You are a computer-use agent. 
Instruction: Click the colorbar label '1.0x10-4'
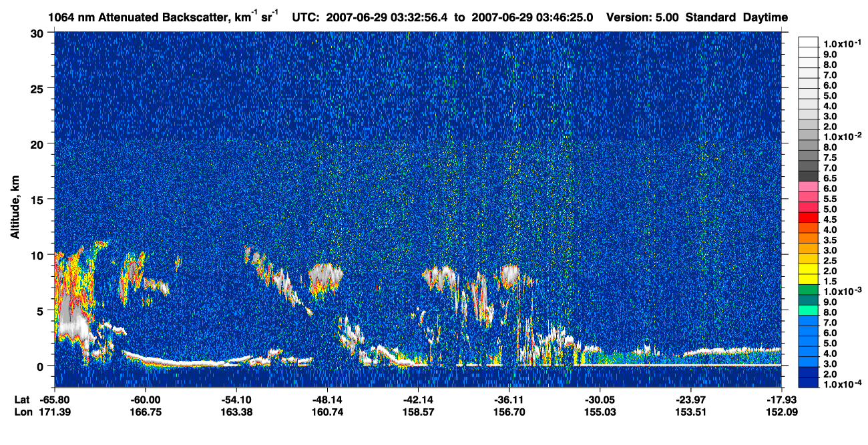tap(841, 385)
